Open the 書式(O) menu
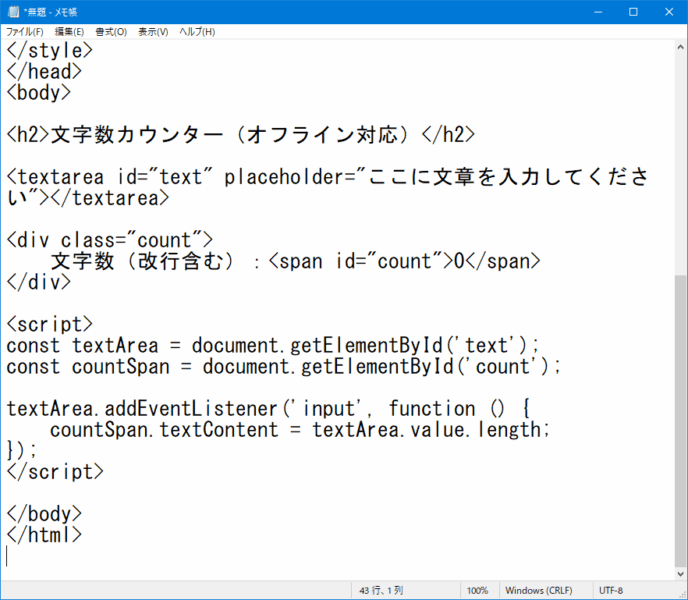This screenshot has width=688, height=600. click(111, 32)
